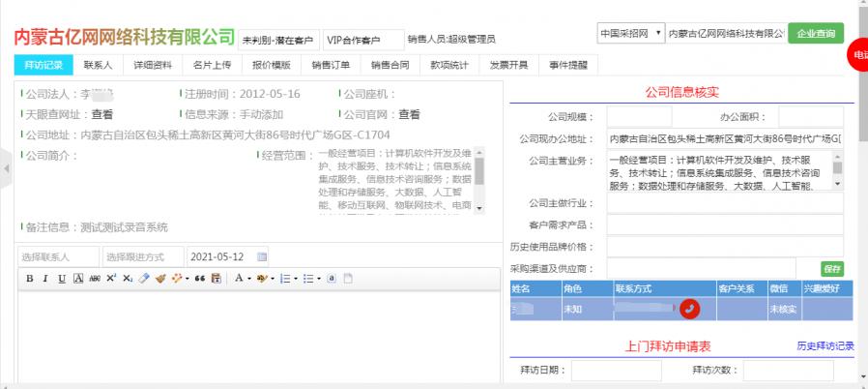Click the 公司规模 input field
Viewport: 868px width, 389px height.
point(645,115)
